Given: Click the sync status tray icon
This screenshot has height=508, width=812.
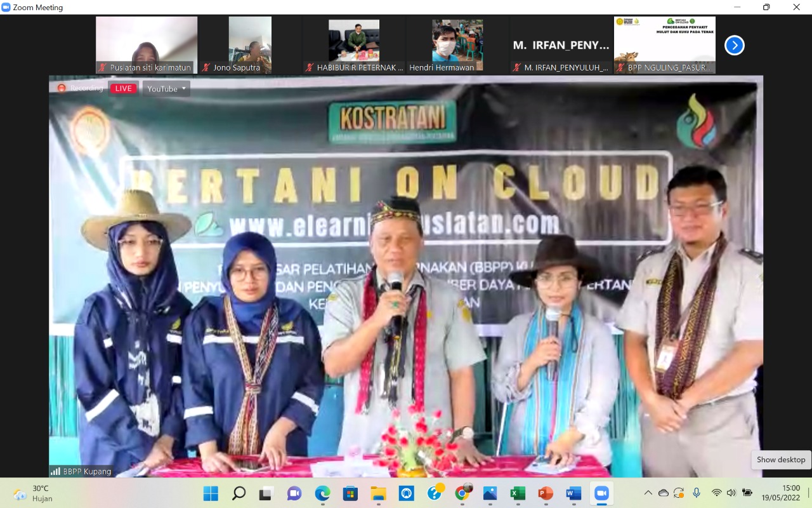Looking at the screenshot, I should (679, 493).
